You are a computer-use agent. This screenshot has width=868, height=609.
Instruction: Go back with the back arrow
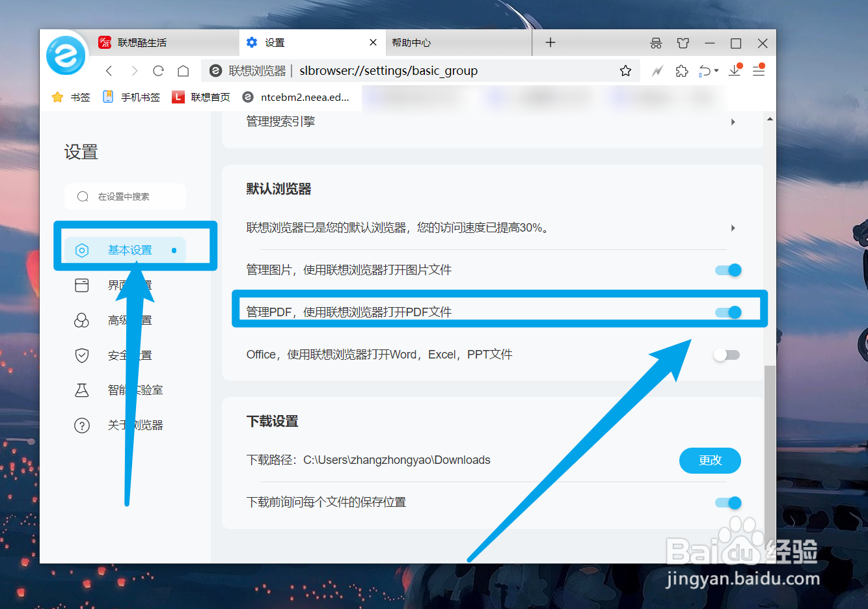109,71
